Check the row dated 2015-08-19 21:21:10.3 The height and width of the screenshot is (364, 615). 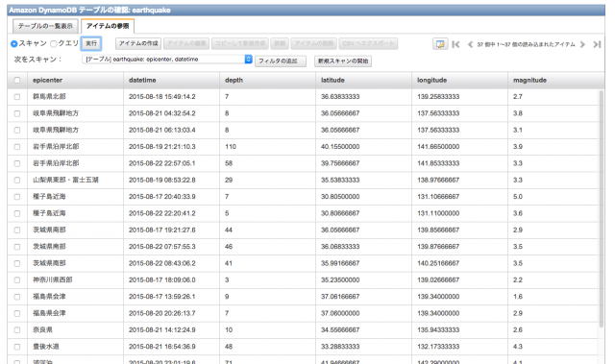pos(17,147)
